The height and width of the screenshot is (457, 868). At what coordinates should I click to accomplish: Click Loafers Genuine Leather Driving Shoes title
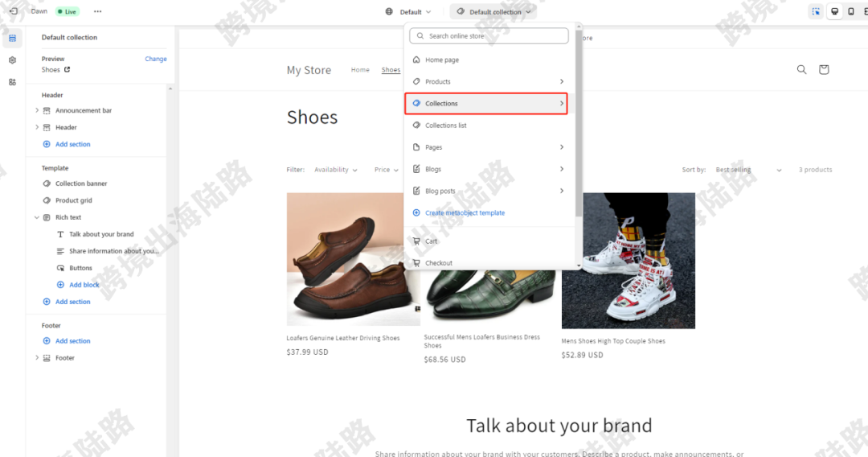point(342,338)
